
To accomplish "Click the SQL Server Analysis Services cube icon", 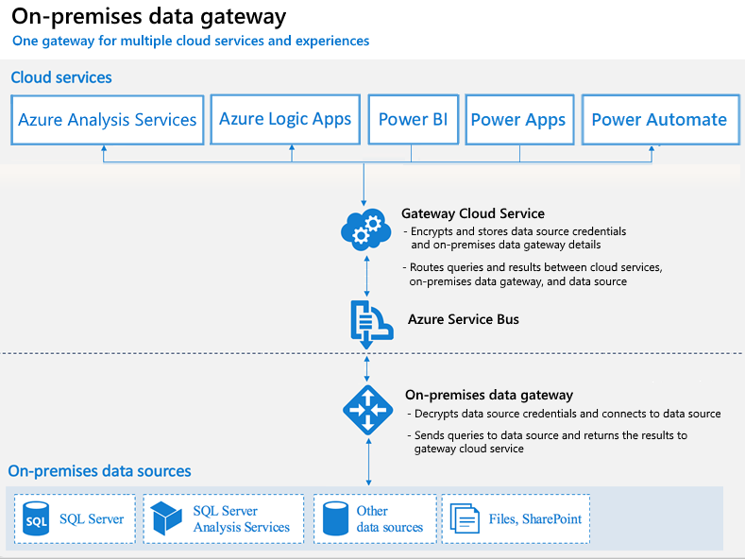I will [166, 518].
